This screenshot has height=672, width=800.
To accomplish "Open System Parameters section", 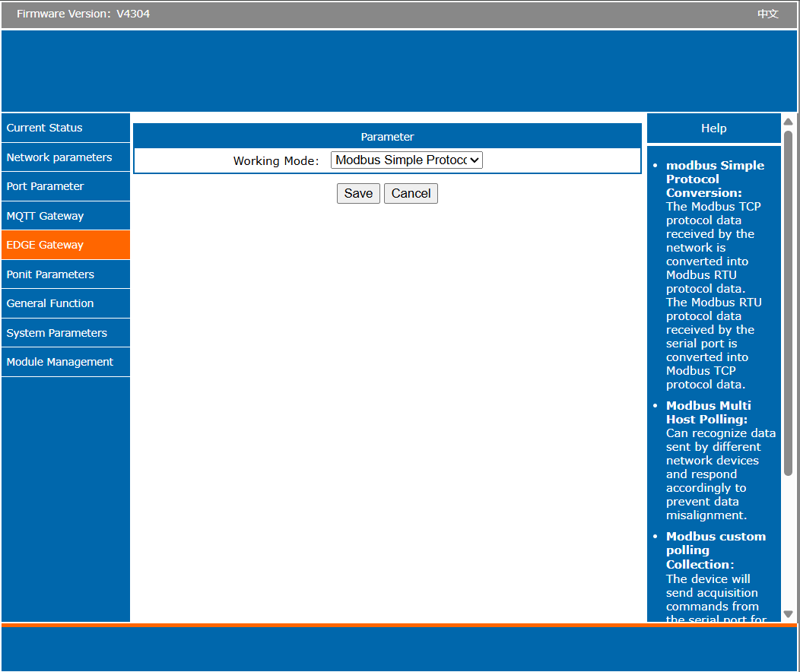I will pyautogui.click(x=57, y=333).
